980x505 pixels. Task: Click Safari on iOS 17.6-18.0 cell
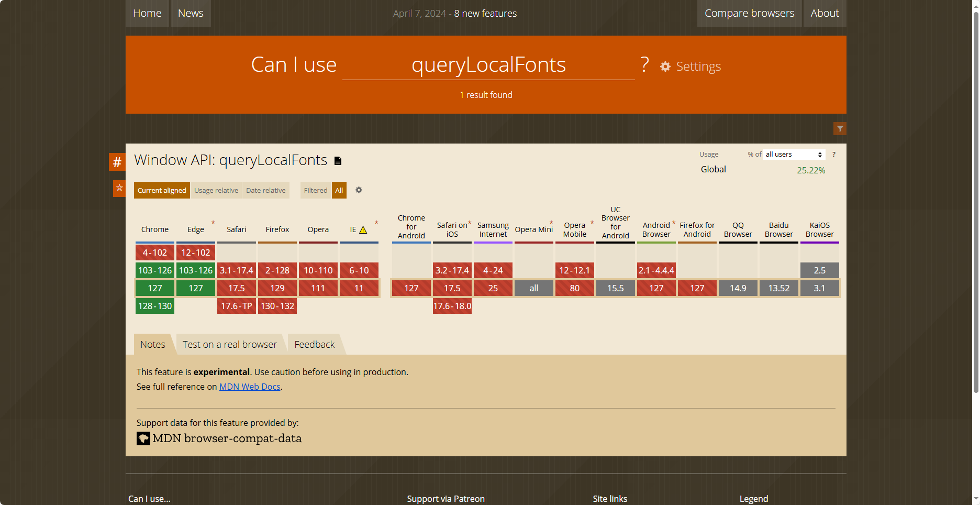point(452,306)
